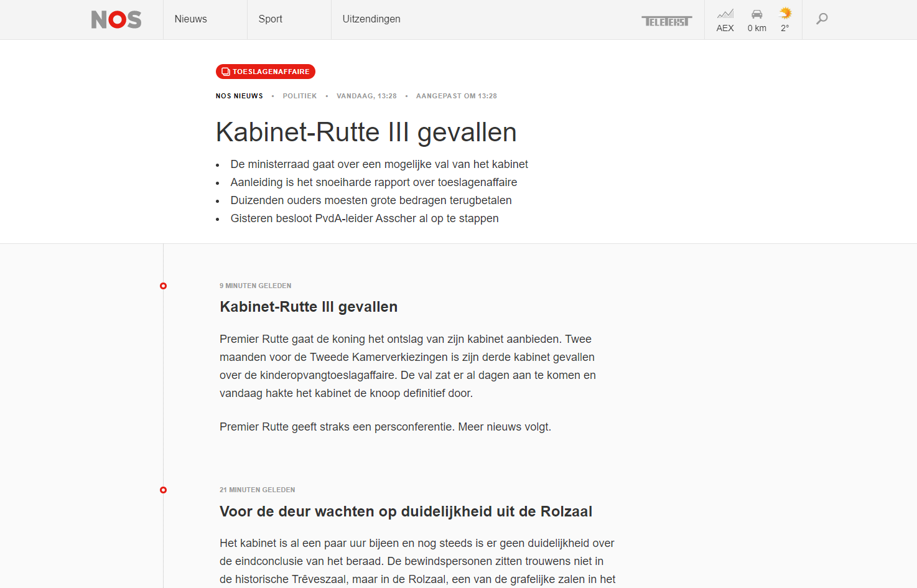Open search with magnifying glass
The image size is (917, 588).
coord(822,19)
